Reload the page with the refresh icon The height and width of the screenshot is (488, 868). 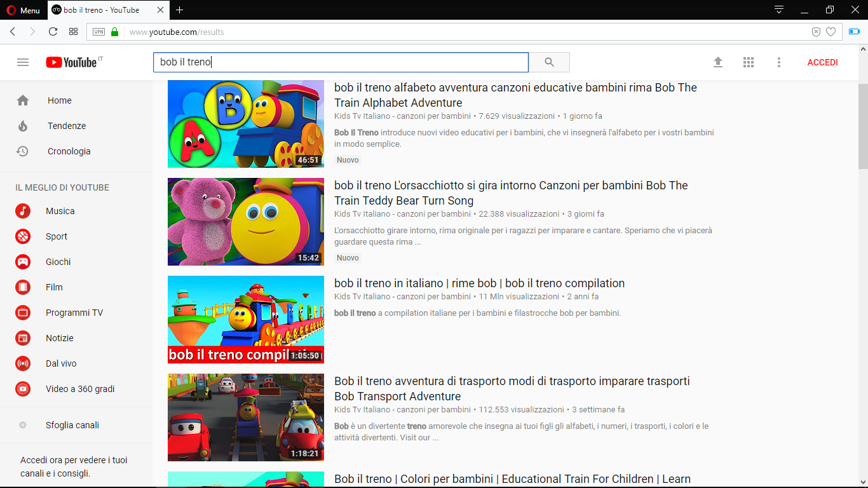tap(53, 30)
